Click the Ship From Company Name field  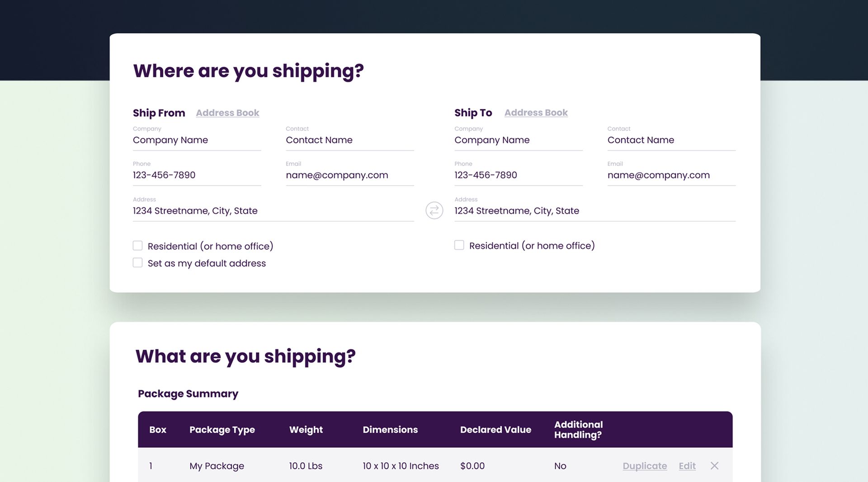197,140
